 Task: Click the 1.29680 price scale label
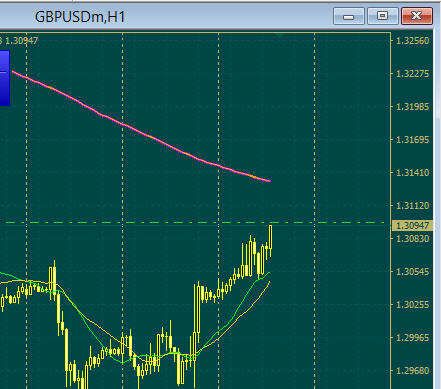click(413, 370)
